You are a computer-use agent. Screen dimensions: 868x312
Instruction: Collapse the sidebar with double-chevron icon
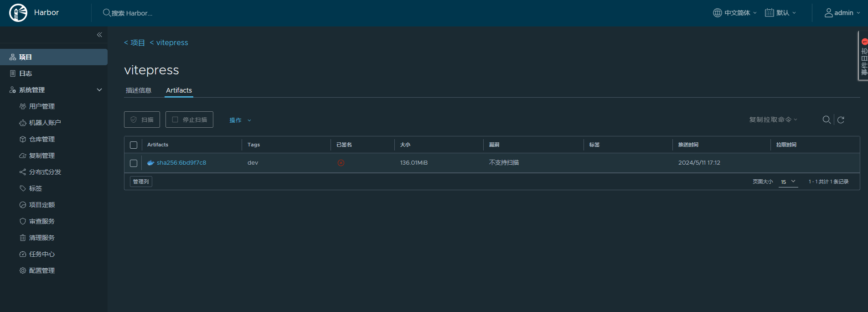click(99, 35)
